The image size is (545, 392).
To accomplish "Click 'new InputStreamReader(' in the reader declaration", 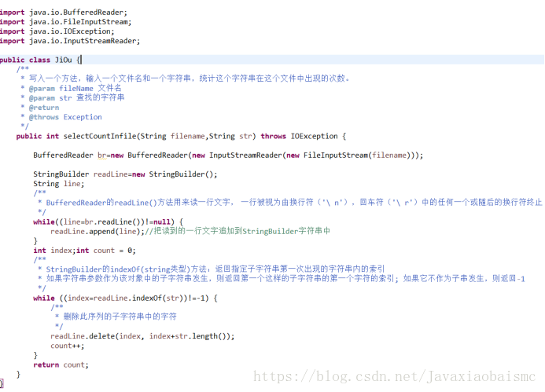I will (238, 156).
